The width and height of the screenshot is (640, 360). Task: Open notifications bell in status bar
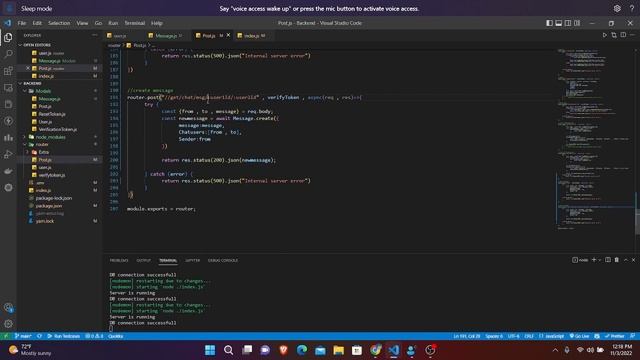(x=633, y=336)
